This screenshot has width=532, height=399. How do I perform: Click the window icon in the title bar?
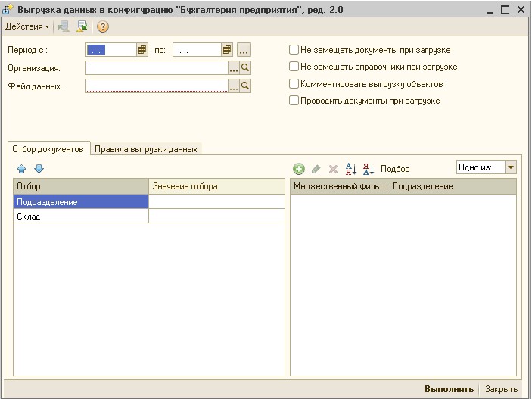[x=8, y=9]
